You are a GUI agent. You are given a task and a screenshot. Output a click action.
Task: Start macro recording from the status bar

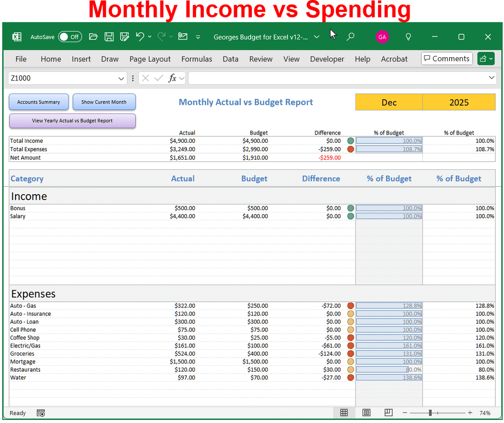coord(41,413)
